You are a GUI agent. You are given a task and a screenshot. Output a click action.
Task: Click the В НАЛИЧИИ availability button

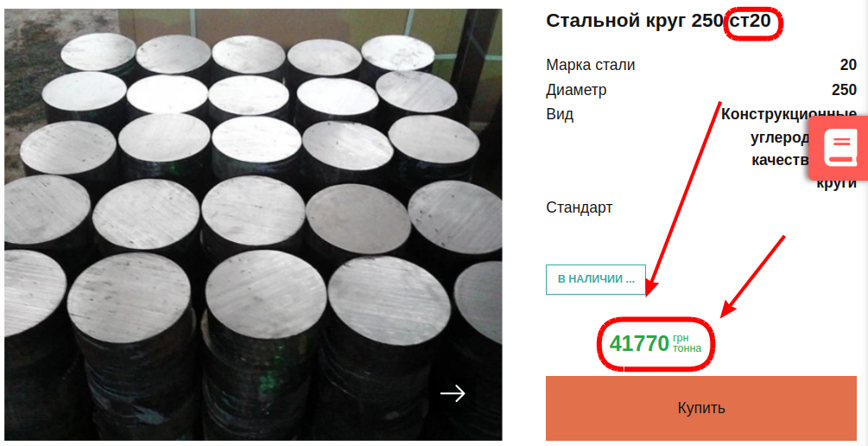(596, 279)
